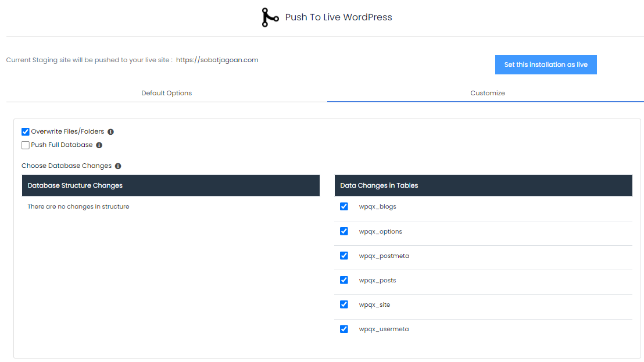Enable Push Full Database checkbox
Screen dimensions: 644x362
coord(26,145)
